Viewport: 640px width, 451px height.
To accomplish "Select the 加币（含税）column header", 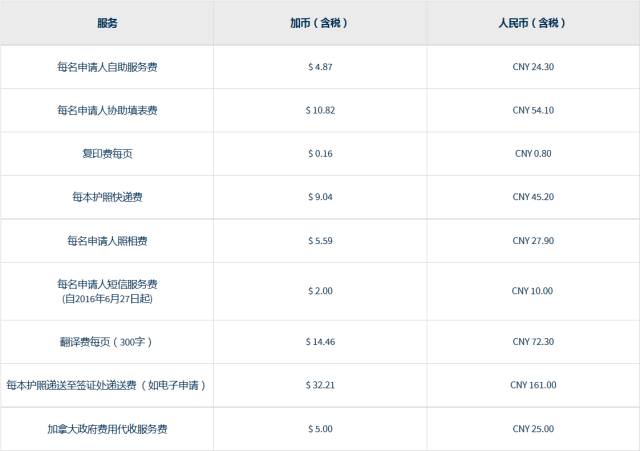I will tap(319, 21).
